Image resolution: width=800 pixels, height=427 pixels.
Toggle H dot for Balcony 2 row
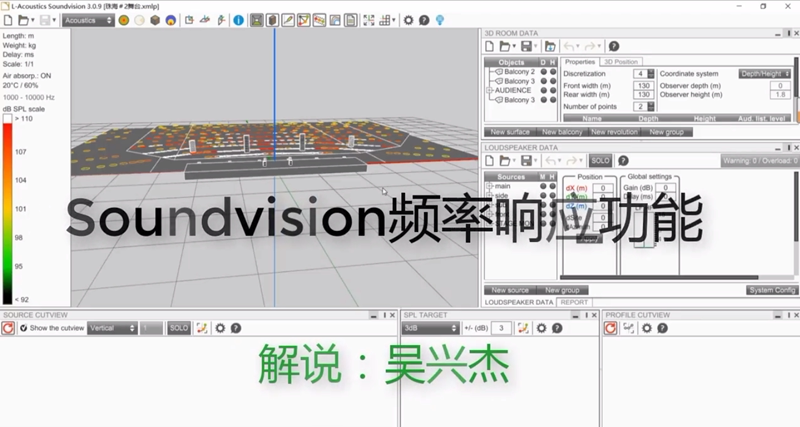[553, 72]
